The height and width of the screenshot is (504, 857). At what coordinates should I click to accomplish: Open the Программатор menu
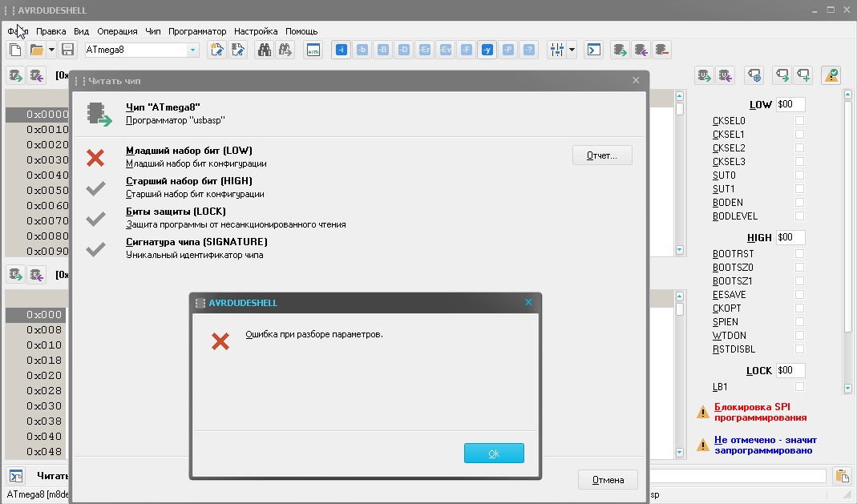197,32
